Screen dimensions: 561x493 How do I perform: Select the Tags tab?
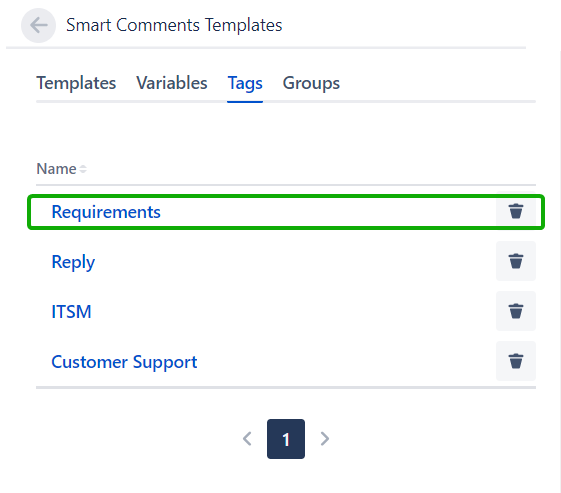[245, 84]
